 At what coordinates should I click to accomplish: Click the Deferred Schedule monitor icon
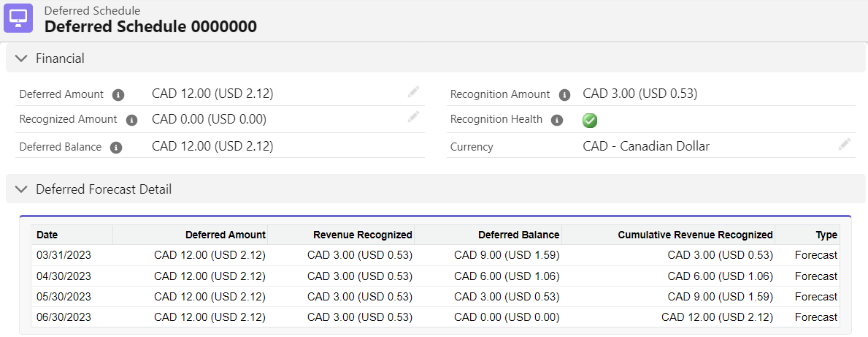(x=18, y=18)
